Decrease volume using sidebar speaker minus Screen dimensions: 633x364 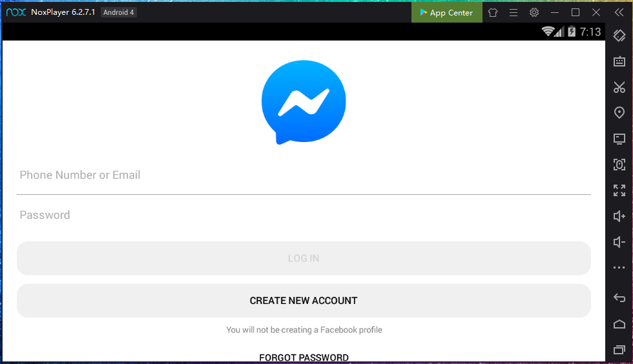(619, 242)
